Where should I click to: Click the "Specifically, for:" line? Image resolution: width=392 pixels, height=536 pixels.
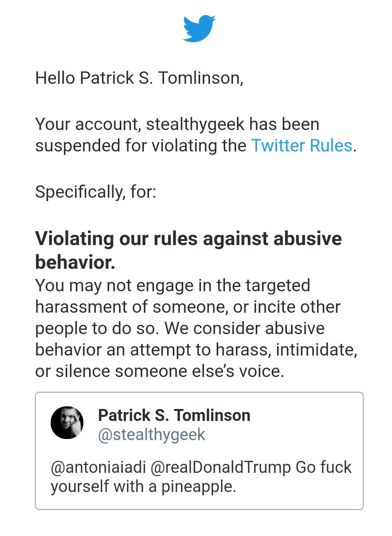click(95, 192)
